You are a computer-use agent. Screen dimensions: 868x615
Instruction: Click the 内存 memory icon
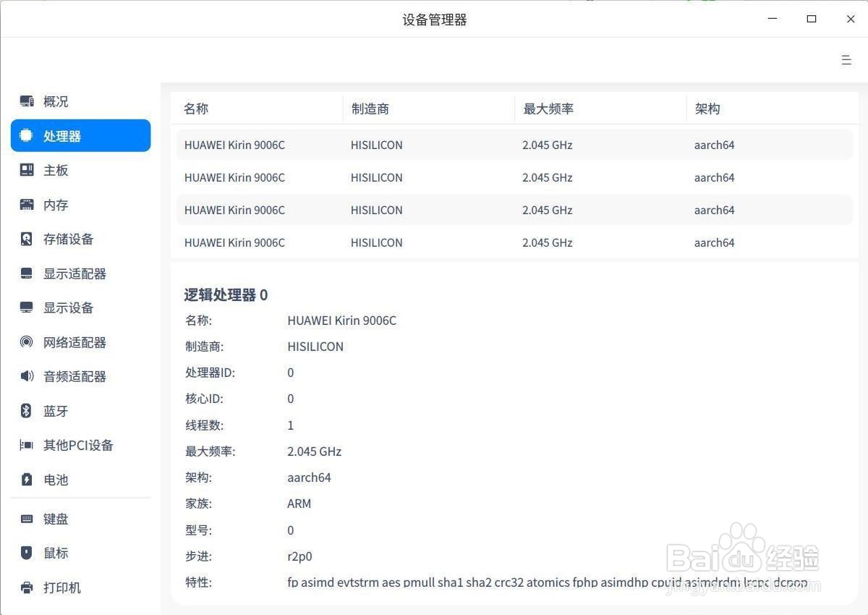(x=27, y=205)
